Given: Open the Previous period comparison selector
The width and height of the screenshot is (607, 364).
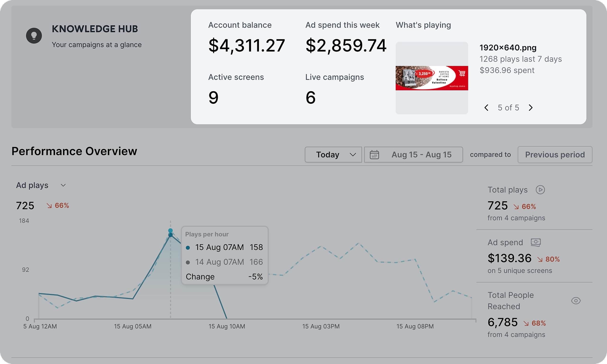Looking at the screenshot, I should point(555,155).
